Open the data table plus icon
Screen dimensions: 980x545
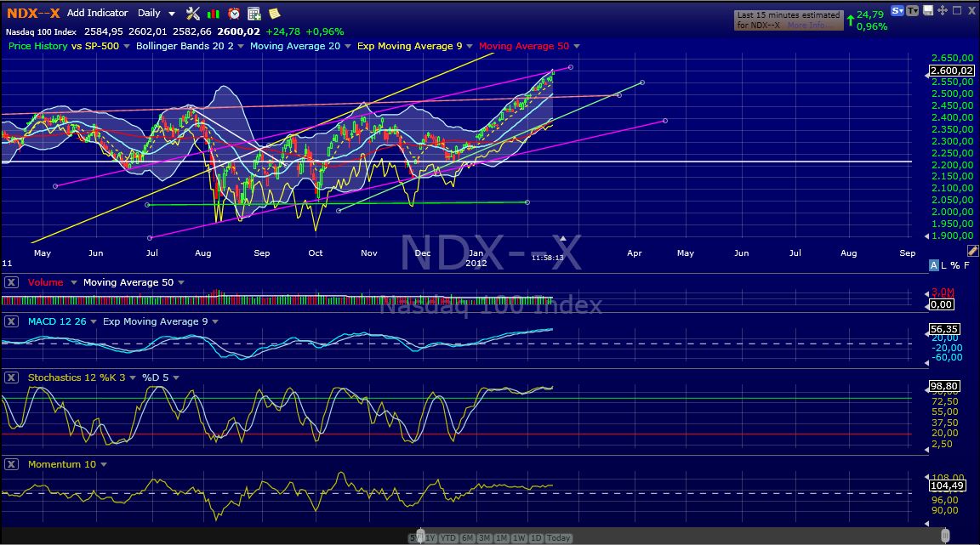[x=254, y=13]
